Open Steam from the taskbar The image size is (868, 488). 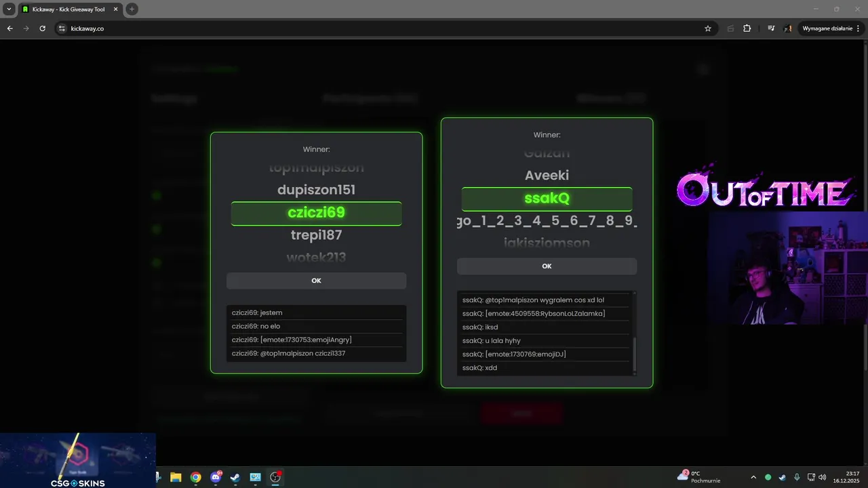pyautogui.click(x=235, y=477)
